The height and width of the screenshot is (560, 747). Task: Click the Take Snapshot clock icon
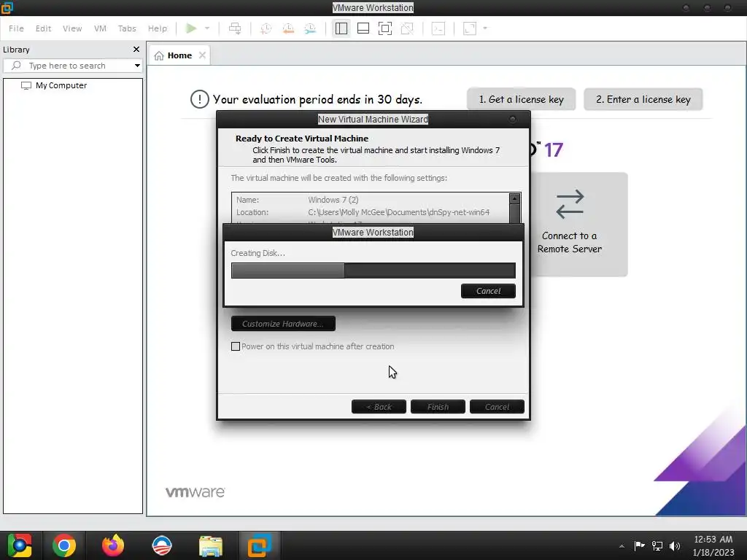(266, 28)
